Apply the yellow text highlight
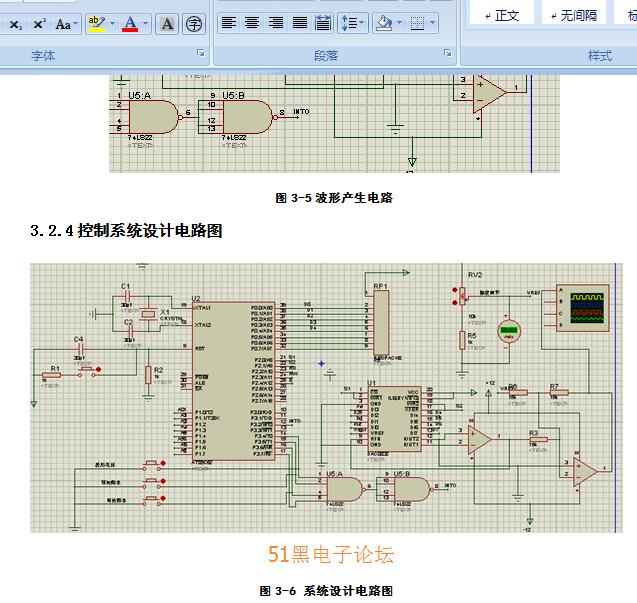This screenshot has width=637, height=603. (97, 24)
